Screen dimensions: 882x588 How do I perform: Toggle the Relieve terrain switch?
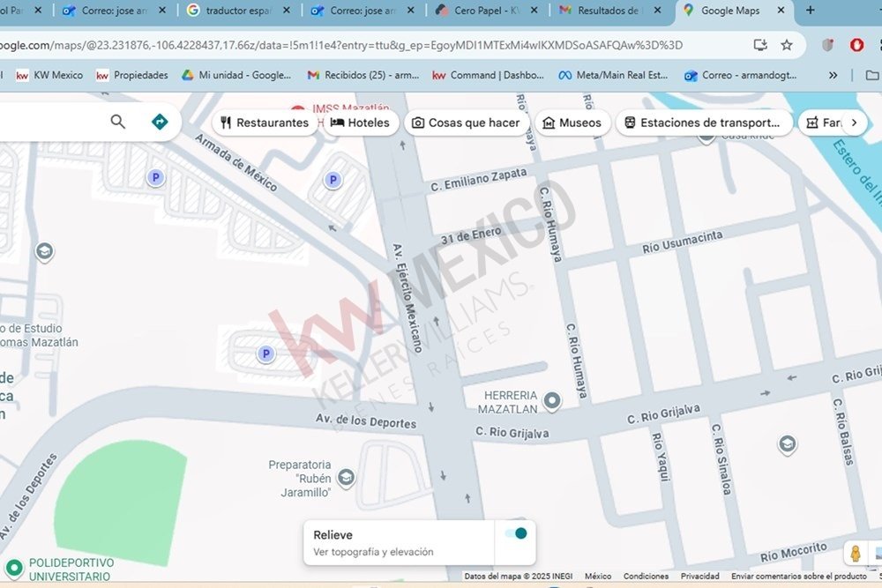point(516,533)
